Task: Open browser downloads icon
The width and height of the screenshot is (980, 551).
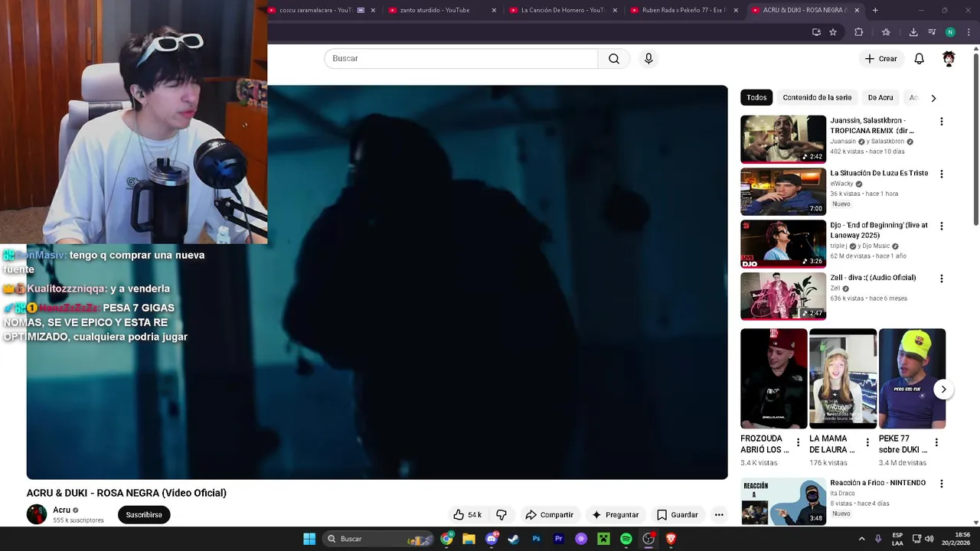Action: pos(913,32)
